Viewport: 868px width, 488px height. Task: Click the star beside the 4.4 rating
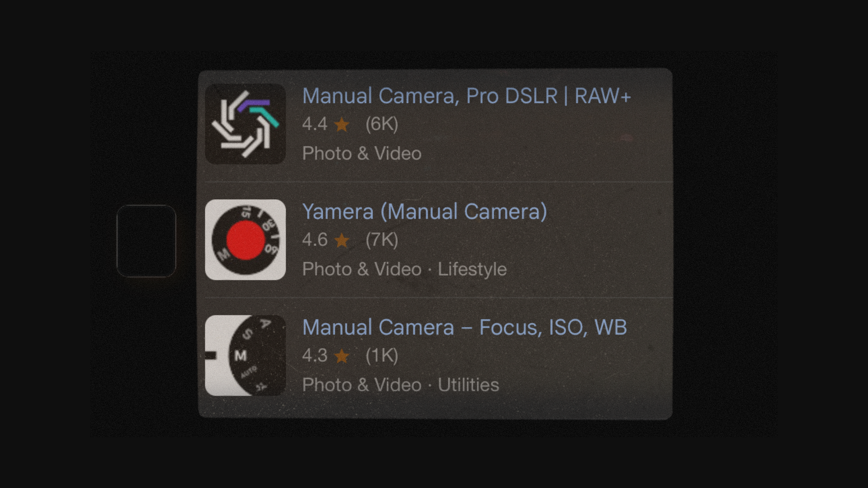342,124
